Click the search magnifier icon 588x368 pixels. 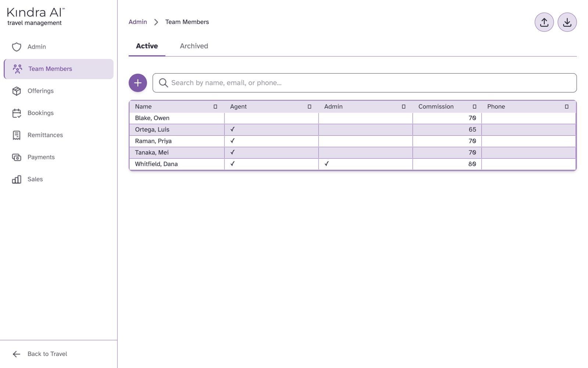click(x=164, y=83)
